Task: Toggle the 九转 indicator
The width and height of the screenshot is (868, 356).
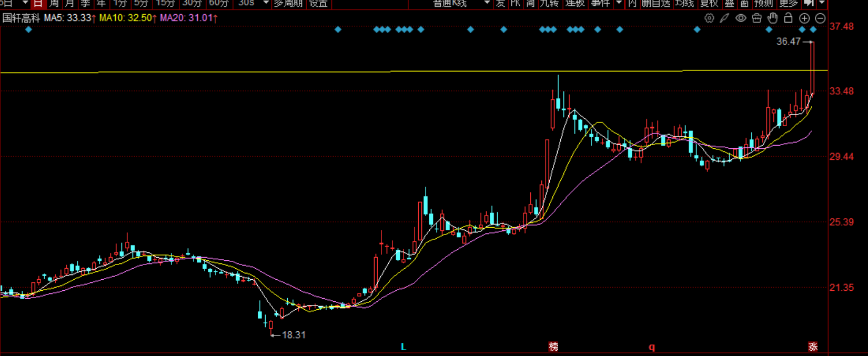Action: coord(549,3)
